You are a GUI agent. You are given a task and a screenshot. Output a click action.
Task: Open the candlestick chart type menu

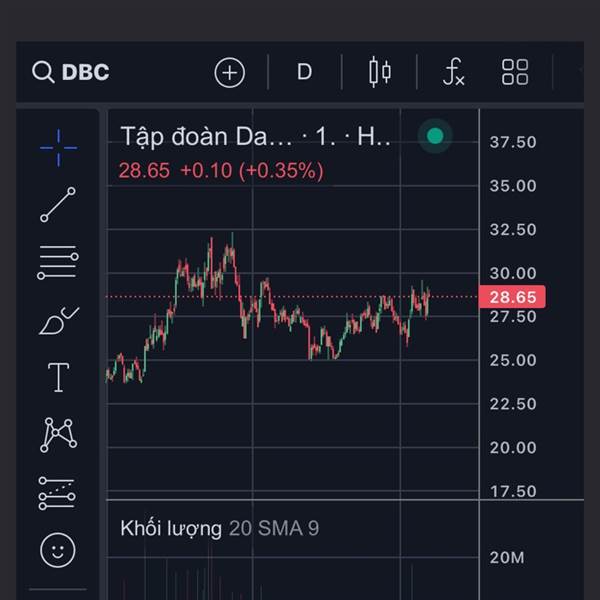pyautogui.click(x=380, y=72)
